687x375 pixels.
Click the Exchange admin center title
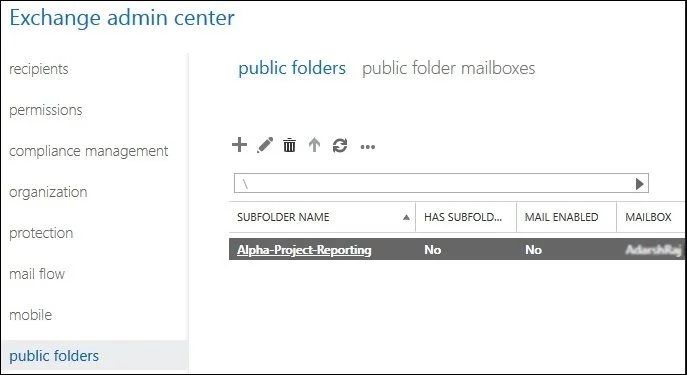tap(122, 18)
